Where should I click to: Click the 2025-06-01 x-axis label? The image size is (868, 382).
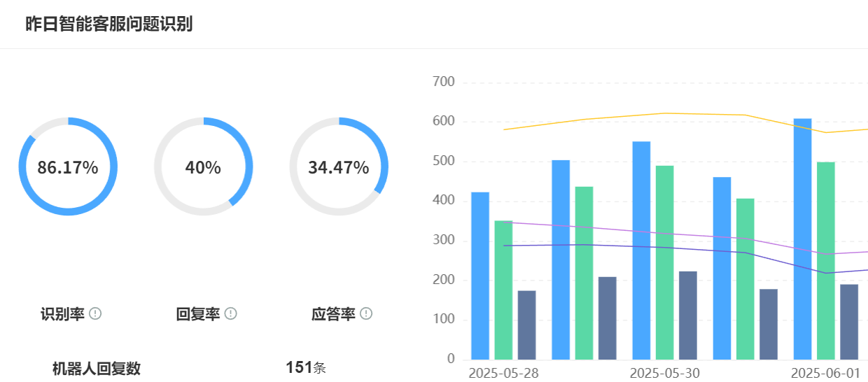coord(825,373)
